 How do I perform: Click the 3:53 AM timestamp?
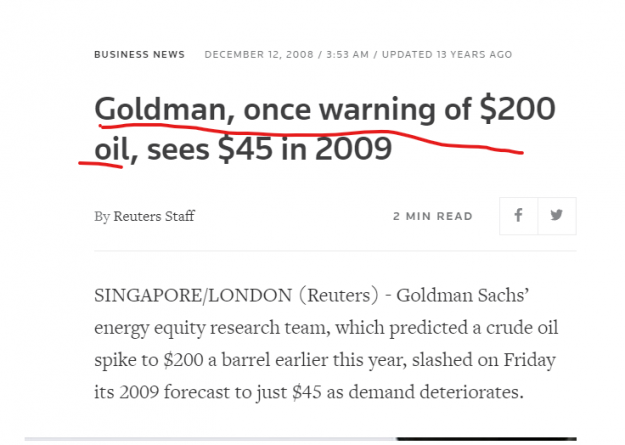348,55
